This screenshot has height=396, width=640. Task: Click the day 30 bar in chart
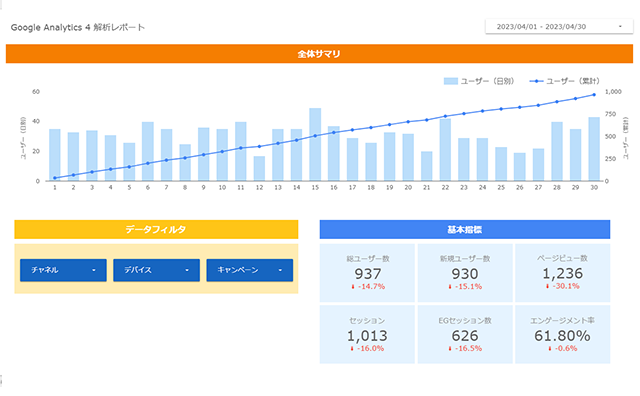click(594, 149)
